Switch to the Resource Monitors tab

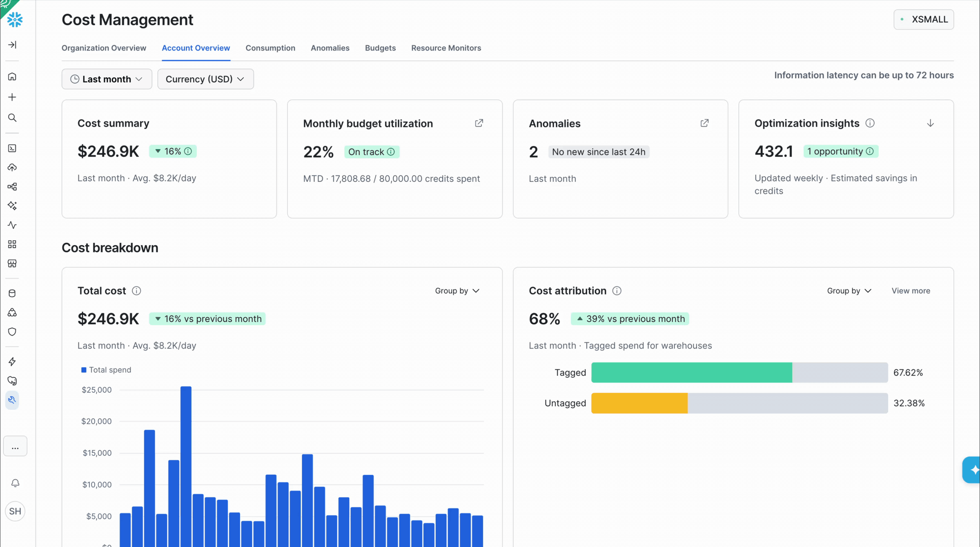[x=446, y=48]
